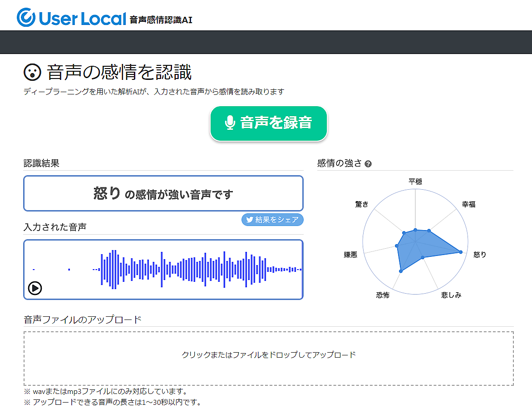The height and width of the screenshot is (413, 532).
Task: Click the help icon next to 感情の強さ
Action: pos(368,164)
